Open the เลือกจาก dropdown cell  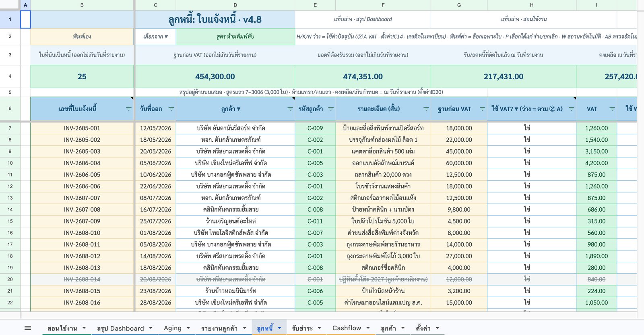[155, 37]
